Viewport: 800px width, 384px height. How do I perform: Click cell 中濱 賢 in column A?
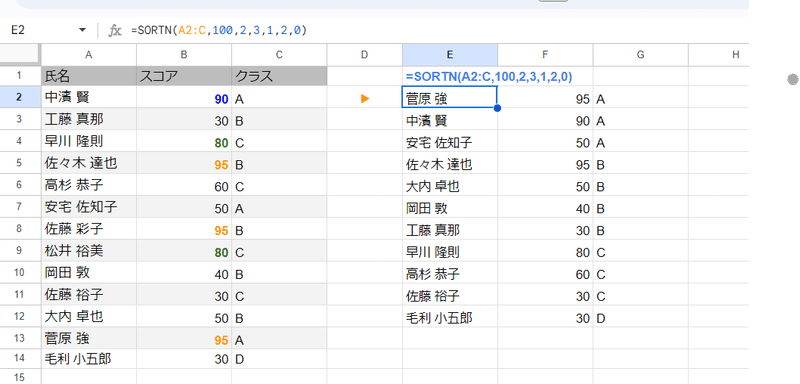click(89, 97)
